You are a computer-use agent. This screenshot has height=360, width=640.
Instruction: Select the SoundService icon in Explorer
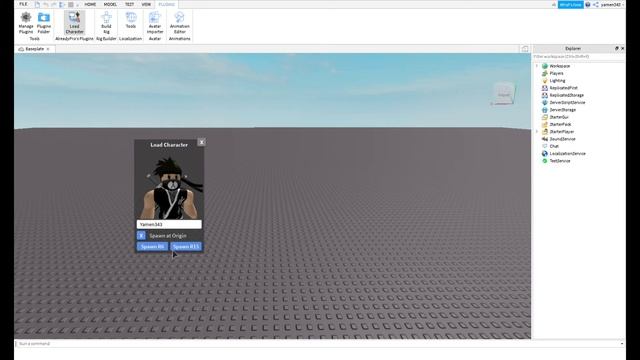coord(544,139)
